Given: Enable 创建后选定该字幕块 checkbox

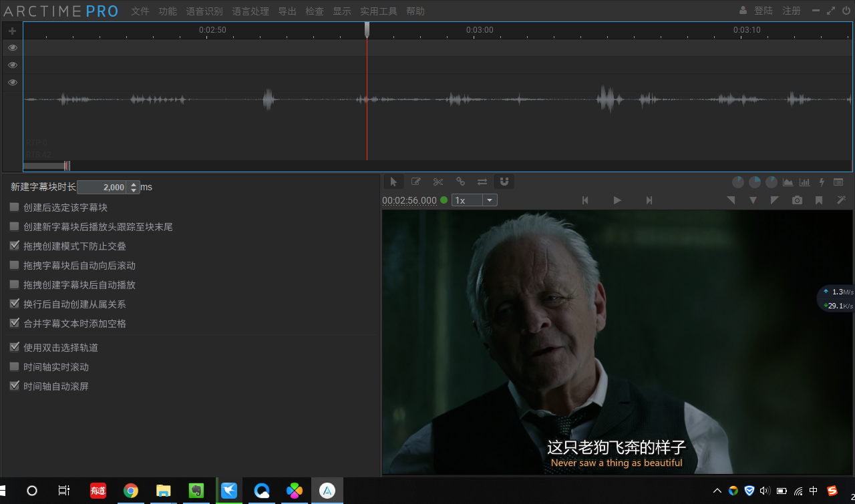Looking at the screenshot, I should pyautogui.click(x=15, y=208).
